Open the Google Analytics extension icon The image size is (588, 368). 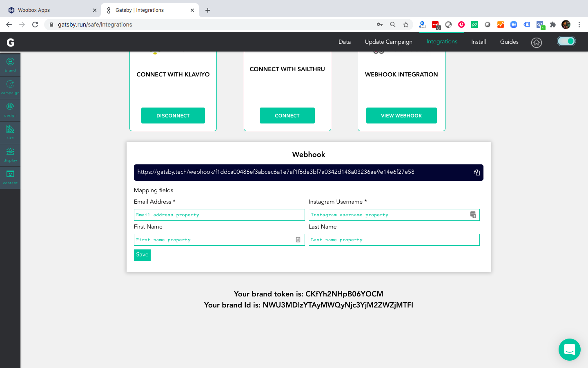(501, 25)
